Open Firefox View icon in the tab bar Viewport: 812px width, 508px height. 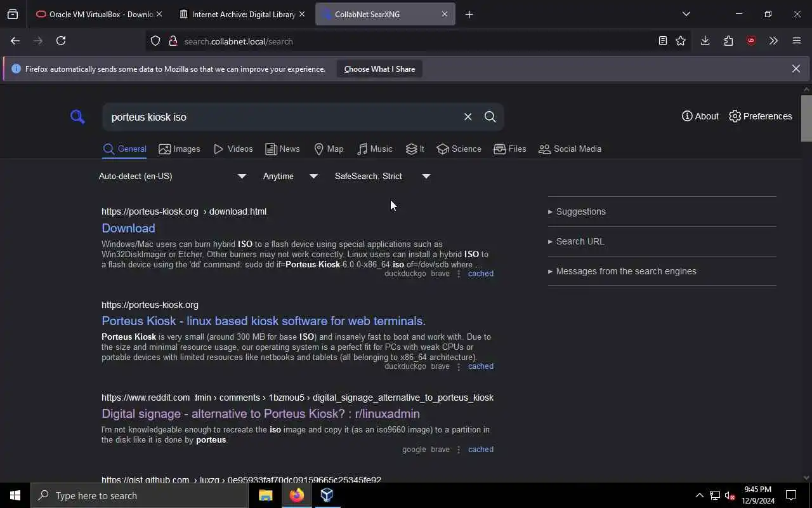point(13,14)
